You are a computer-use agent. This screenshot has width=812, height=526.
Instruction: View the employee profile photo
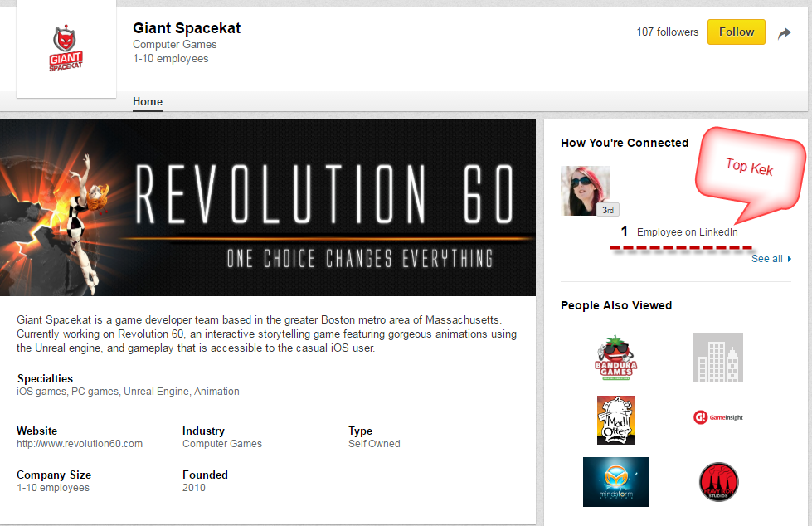tap(586, 191)
